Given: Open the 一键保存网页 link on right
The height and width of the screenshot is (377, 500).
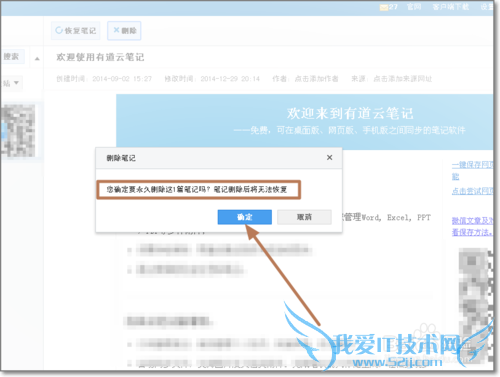Looking at the screenshot, I should tap(472, 165).
